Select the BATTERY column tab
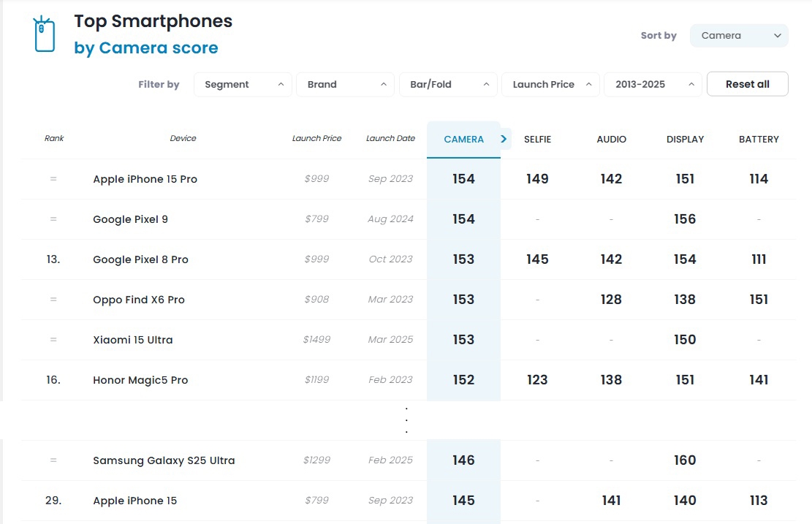812x524 pixels. 759,140
